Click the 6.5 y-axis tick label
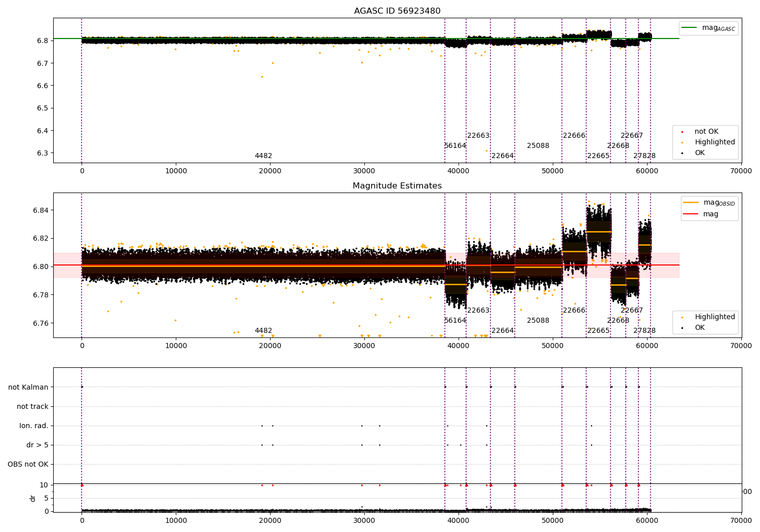The width and height of the screenshot is (760, 532). [x=43, y=108]
